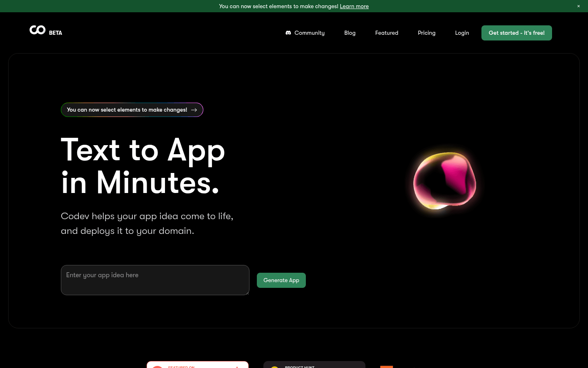
Task: Click "Get started - it's free!" button
Action: [517, 33]
